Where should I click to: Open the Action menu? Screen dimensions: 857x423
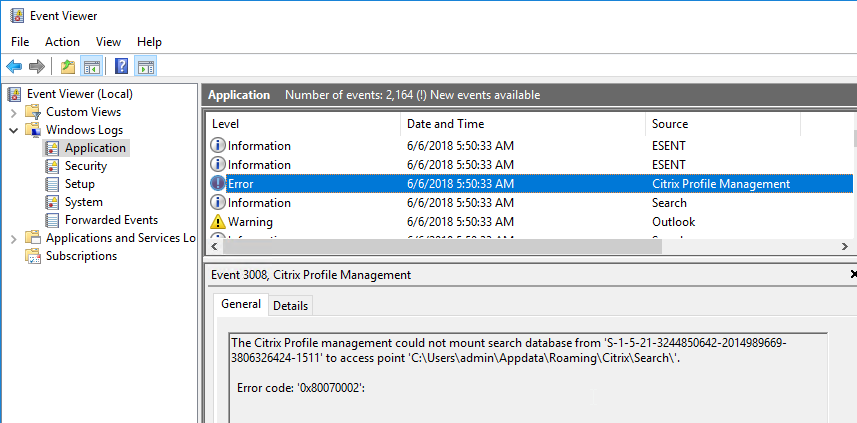click(62, 42)
